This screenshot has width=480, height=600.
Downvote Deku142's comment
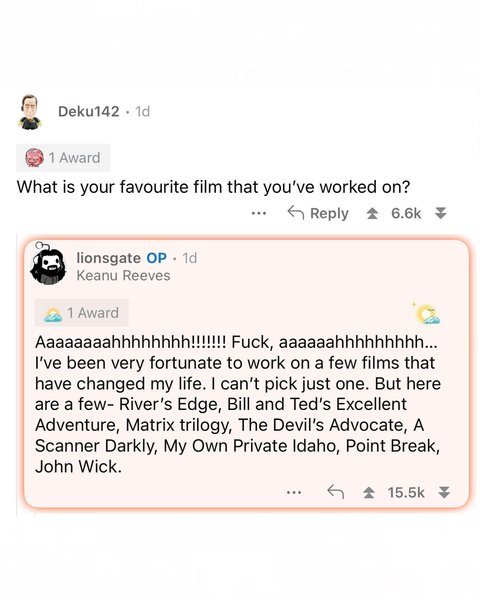click(x=441, y=214)
